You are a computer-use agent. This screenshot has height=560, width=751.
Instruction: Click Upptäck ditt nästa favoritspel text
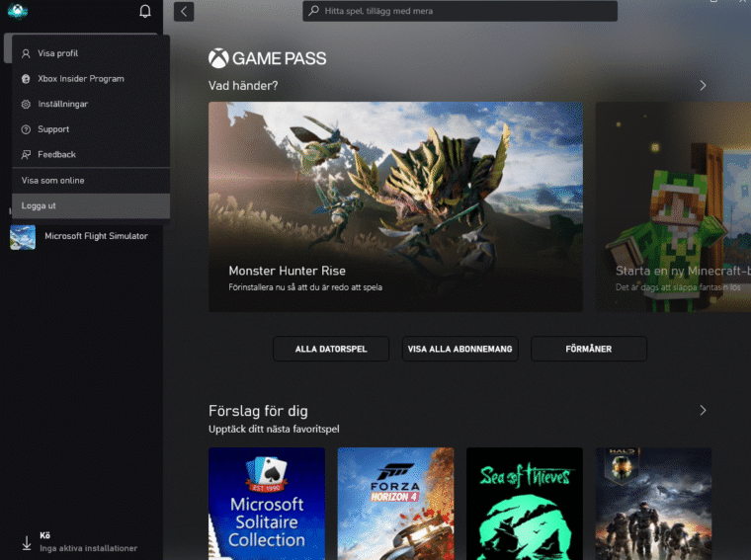[274, 430]
